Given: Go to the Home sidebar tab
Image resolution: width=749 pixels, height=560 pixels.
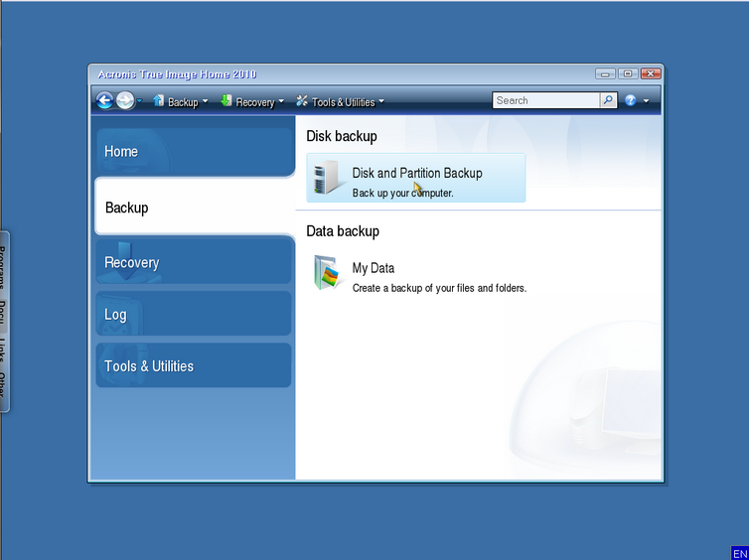Looking at the screenshot, I should click(x=195, y=151).
